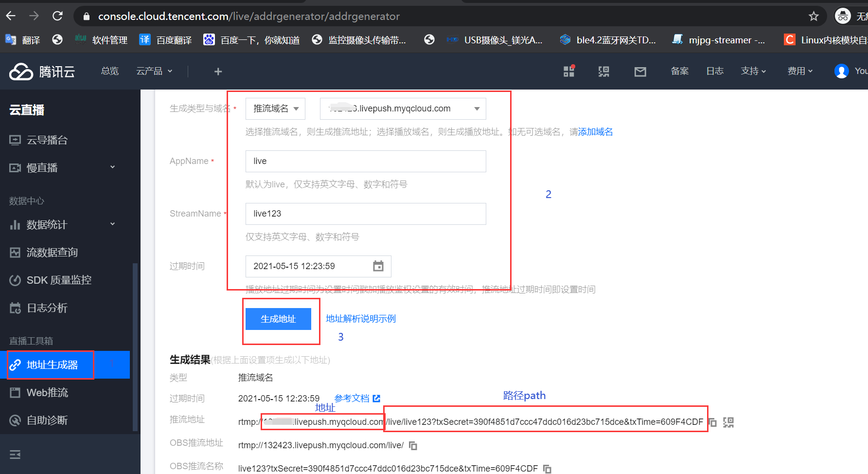Select 总览 in the top navigation
Viewport: 868px width, 474px height.
(109, 71)
